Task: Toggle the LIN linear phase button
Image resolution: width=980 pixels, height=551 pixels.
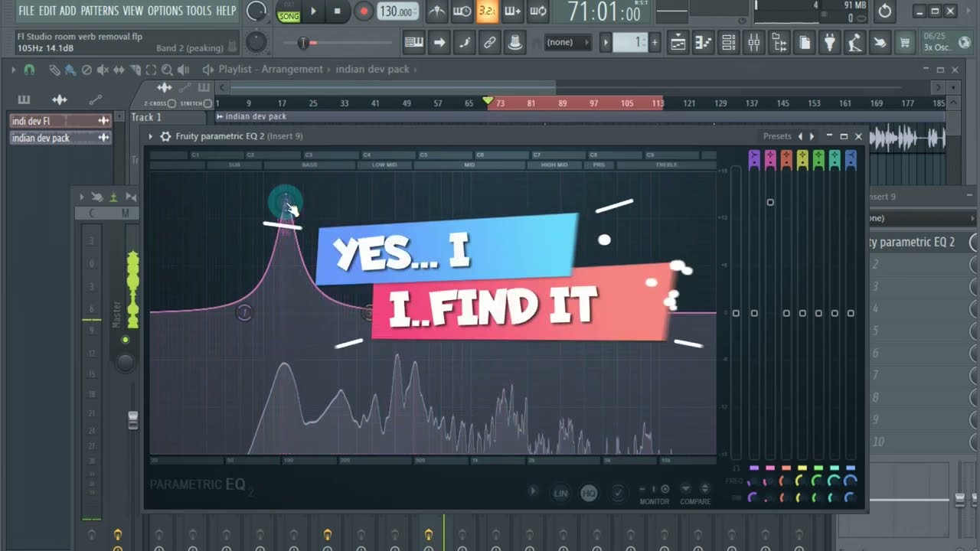Action: [x=560, y=494]
